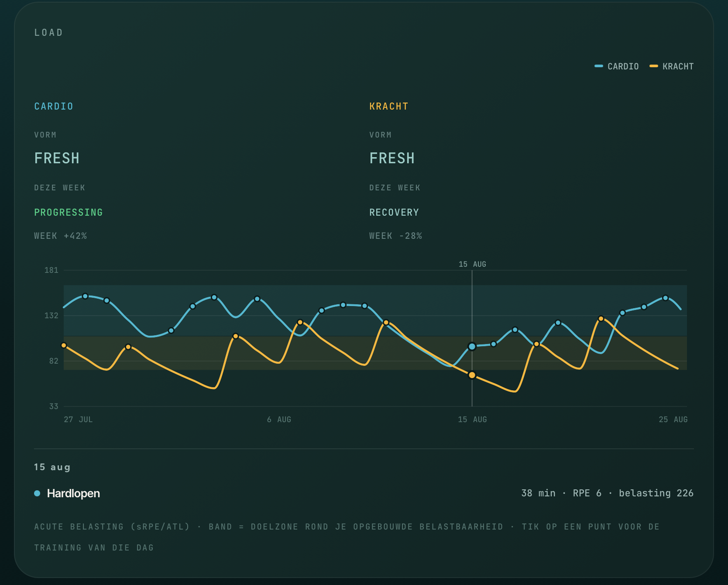Select the cardio data point on 17 Aug
Screen dimensions: 728x585
(x=515, y=330)
